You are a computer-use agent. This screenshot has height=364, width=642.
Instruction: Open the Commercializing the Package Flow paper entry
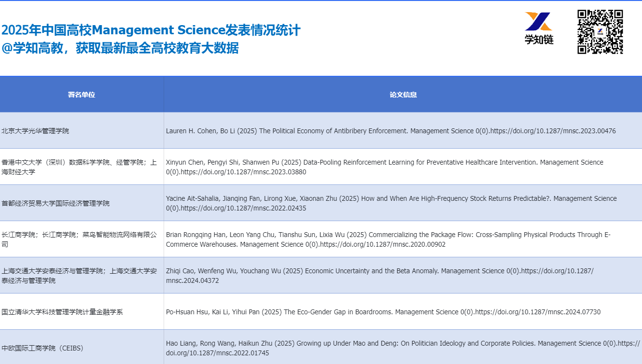coord(388,239)
